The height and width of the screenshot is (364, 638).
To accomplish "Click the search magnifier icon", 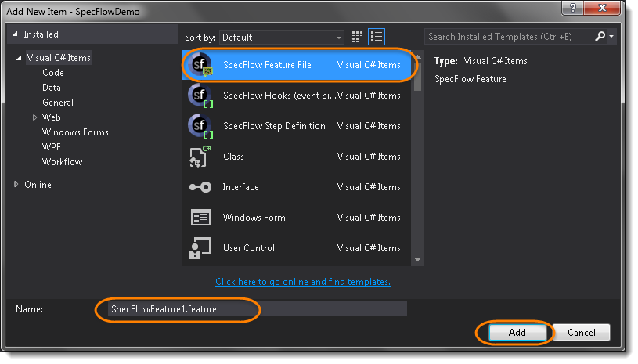I will pos(600,37).
